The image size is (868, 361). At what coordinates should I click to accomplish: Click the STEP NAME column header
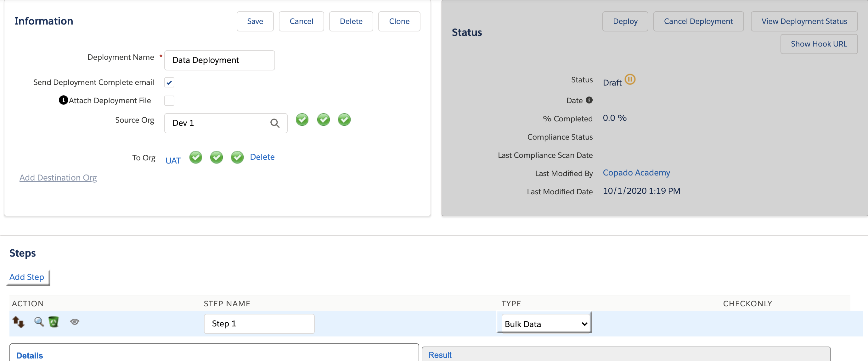click(227, 304)
